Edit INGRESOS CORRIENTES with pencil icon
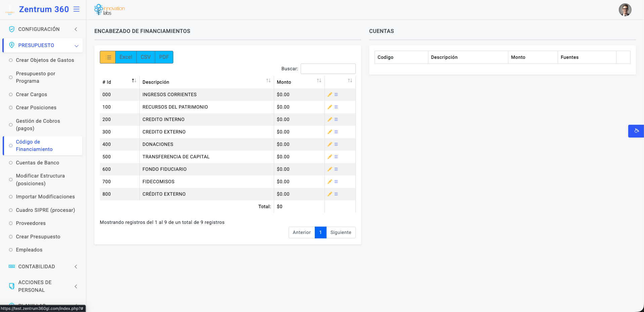The width and height of the screenshot is (644, 312). [x=330, y=94]
